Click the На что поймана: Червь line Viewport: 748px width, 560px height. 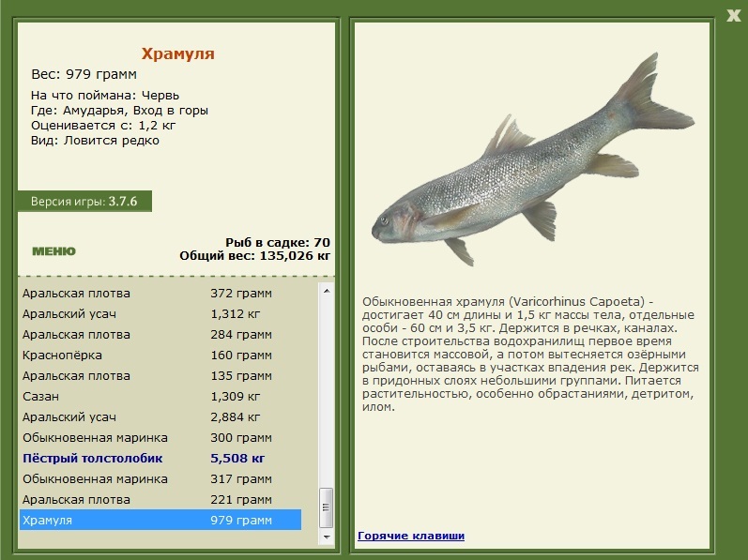(105, 96)
